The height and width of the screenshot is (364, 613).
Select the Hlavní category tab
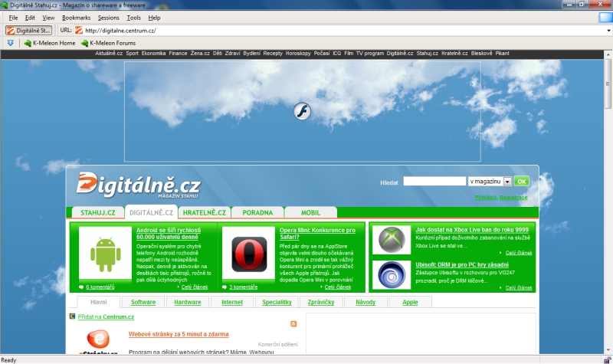point(99,302)
